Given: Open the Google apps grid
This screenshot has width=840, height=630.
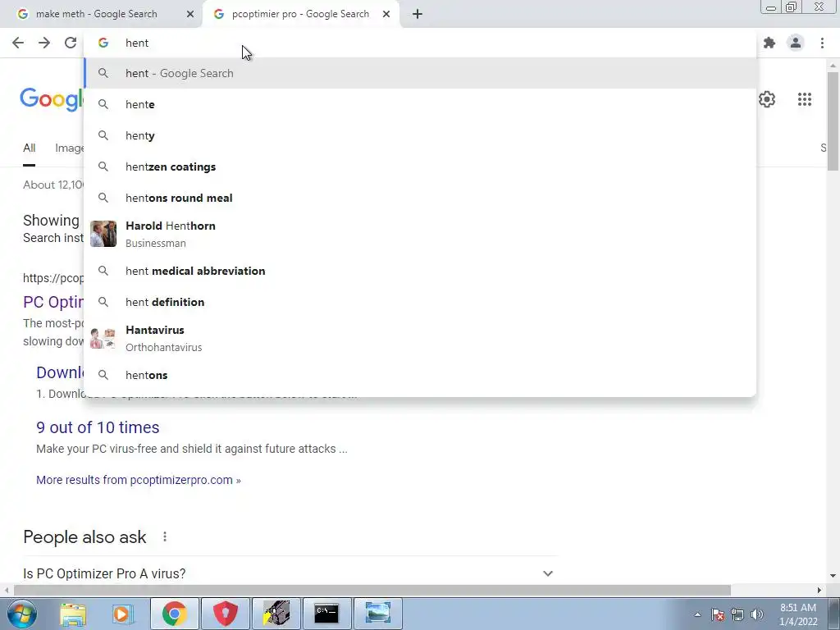Looking at the screenshot, I should (x=805, y=99).
